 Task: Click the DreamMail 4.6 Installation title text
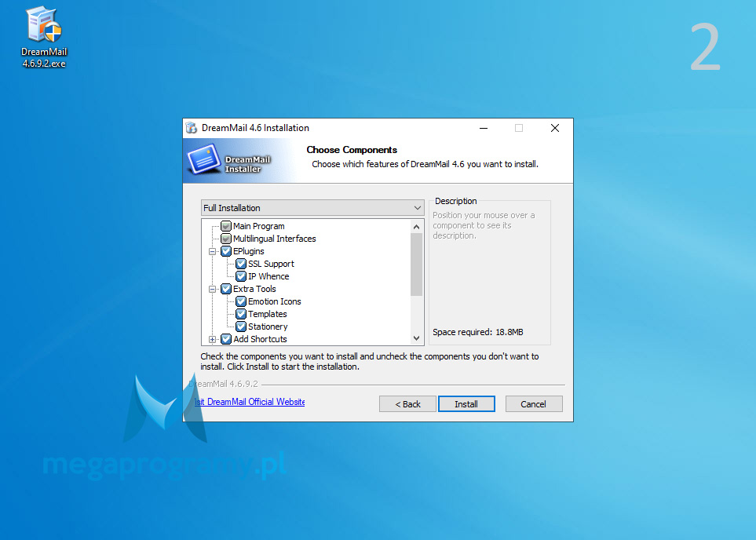click(x=256, y=128)
